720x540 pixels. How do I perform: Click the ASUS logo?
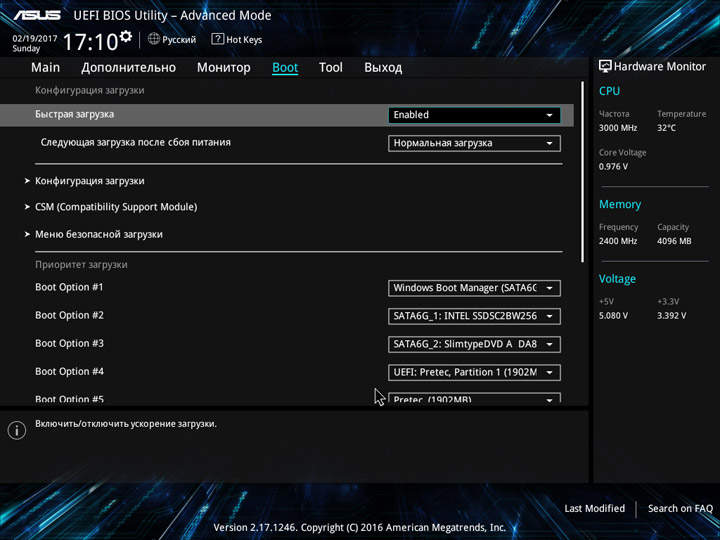(37, 15)
